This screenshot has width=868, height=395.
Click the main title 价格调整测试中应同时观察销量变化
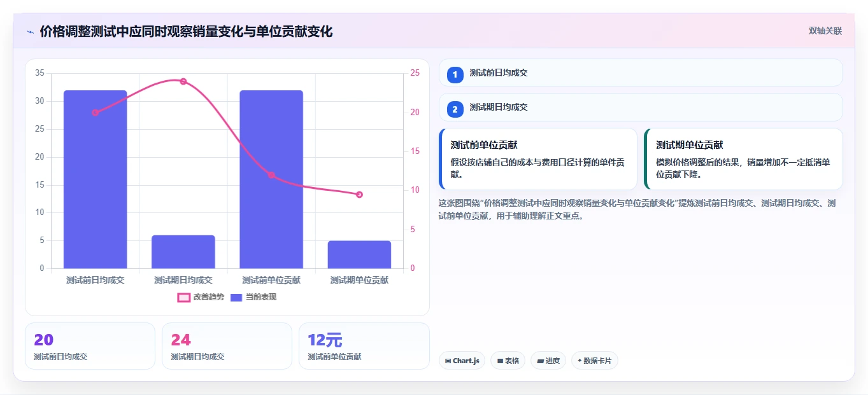point(186,32)
